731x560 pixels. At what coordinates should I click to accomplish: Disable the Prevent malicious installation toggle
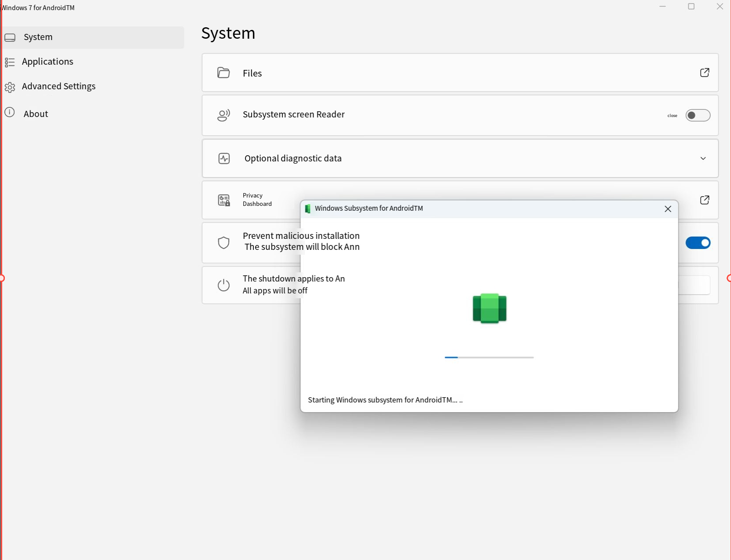pyautogui.click(x=698, y=242)
